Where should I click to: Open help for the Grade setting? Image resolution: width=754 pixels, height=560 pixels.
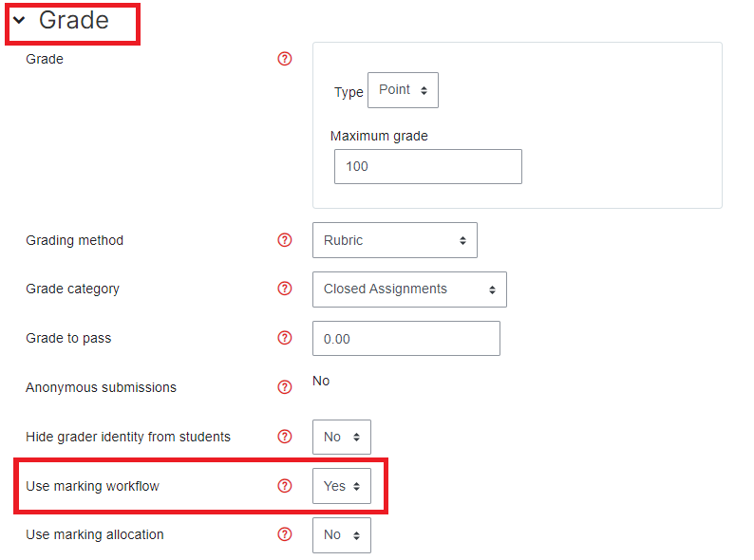(x=285, y=59)
